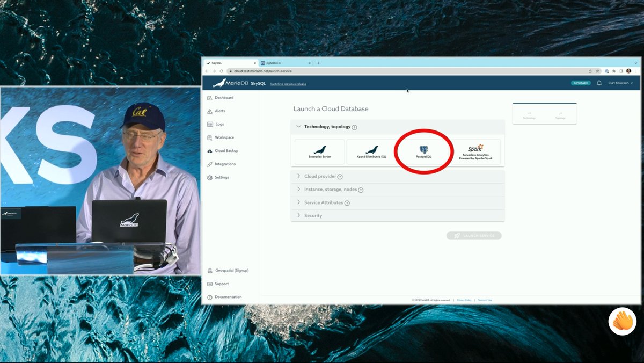The image size is (644, 363).
Task: Select the PostgreSQL card
Action: pyautogui.click(x=423, y=152)
